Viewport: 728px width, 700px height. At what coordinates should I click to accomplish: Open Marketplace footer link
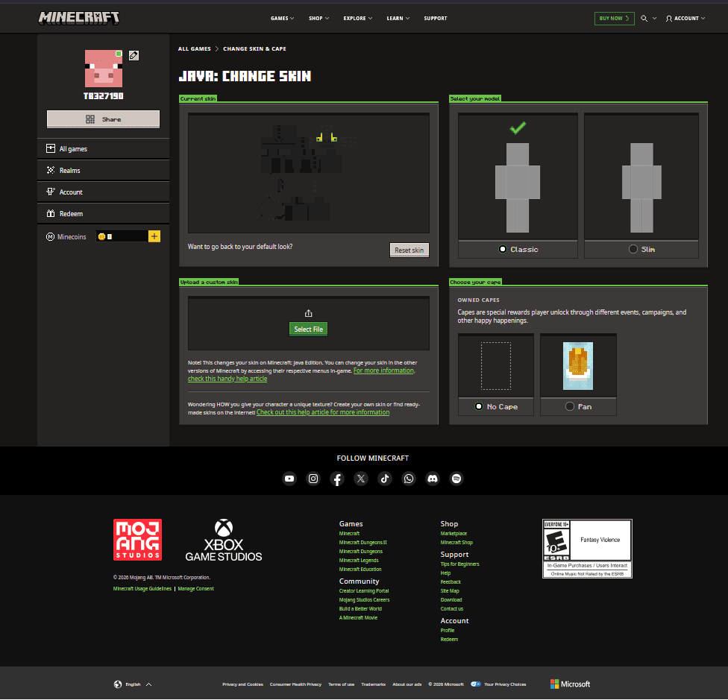click(x=454, y=534)
